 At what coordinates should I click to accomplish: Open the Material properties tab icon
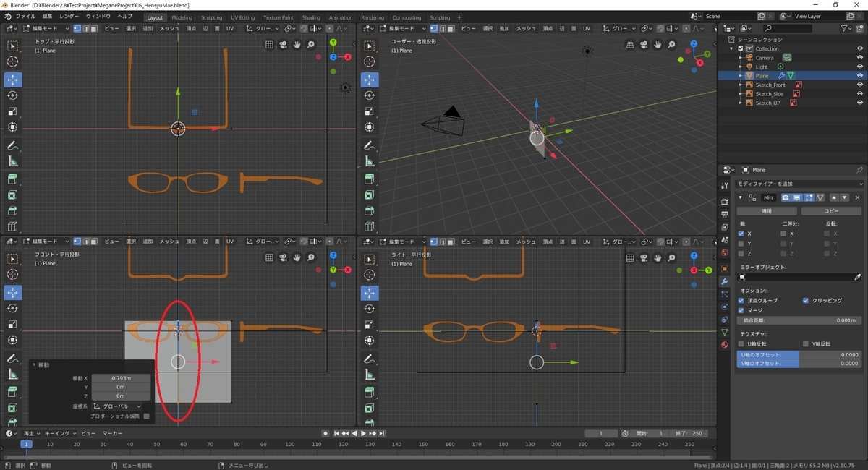pyautogui.click(x=725, y=345)
